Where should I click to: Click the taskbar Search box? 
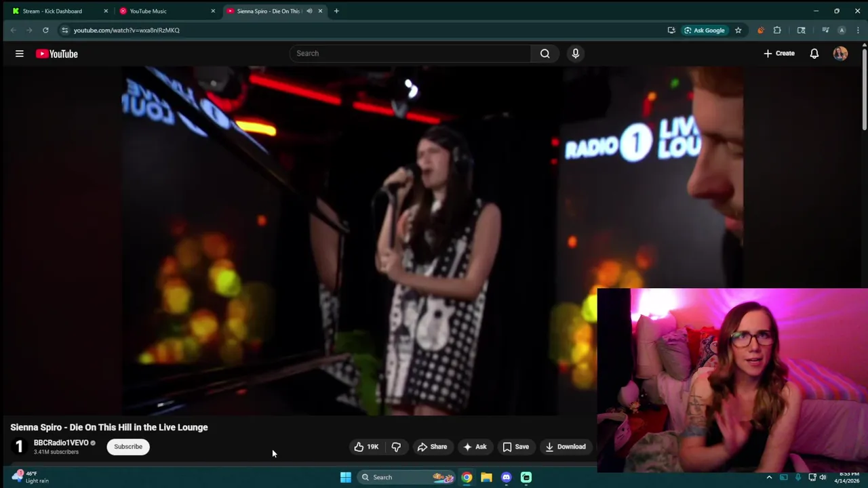click(x=406, y=477)
